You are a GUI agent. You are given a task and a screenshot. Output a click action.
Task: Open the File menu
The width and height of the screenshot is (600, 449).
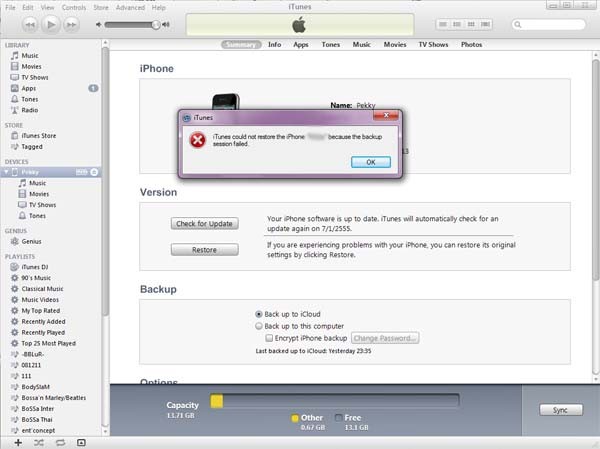click(10, 7)
